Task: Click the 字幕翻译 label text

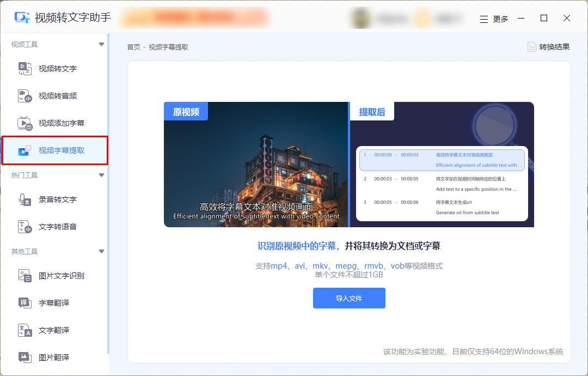Action: (x=54, y=303)
